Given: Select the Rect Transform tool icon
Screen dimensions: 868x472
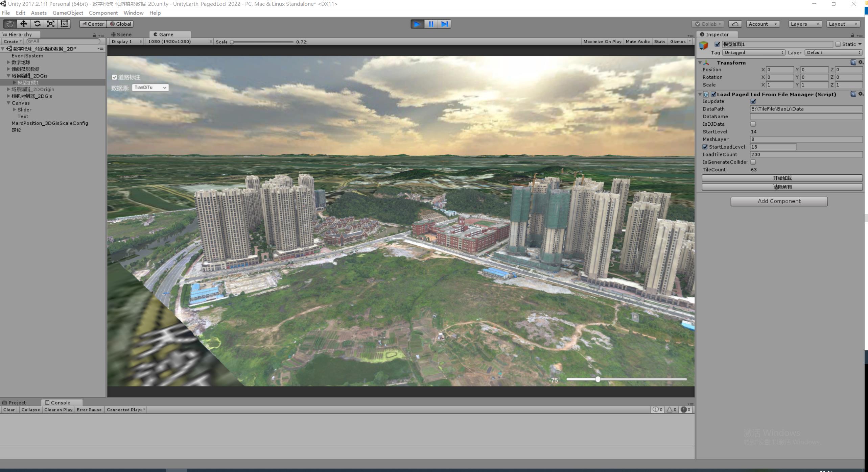Looking at the screenshot, I should [x=64, y=24].
